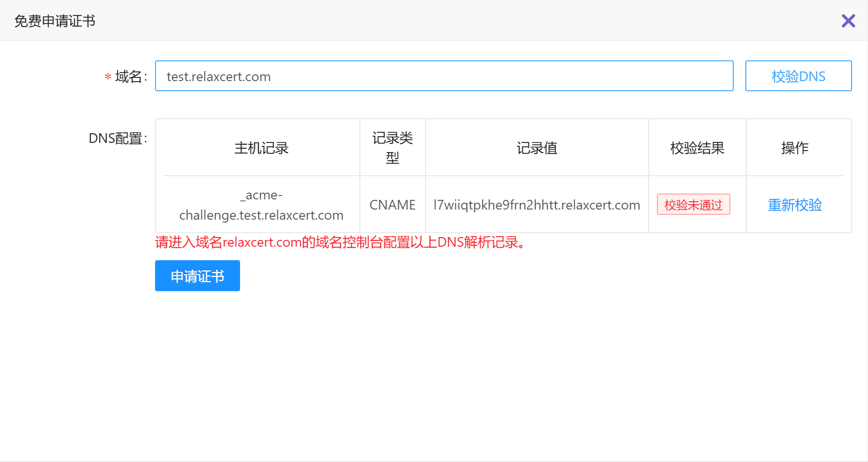Image resolution: width=868 pixels, height=462 pixels.
Task: Close the 免费申请证书 dialog
Action: (x=848, y=21)
